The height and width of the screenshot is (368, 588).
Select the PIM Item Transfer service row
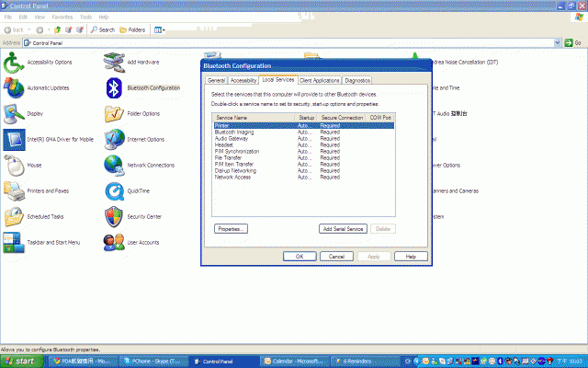click(x=304, y=164)
